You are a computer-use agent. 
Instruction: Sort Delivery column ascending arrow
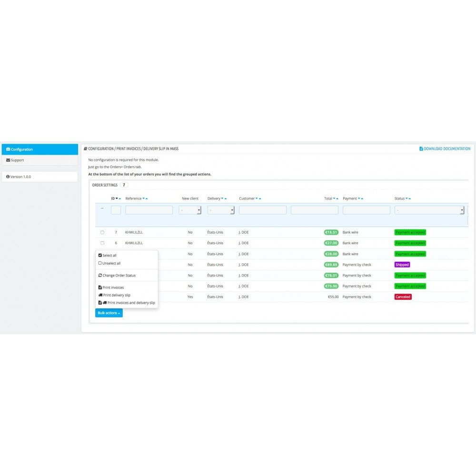(226, 198)
